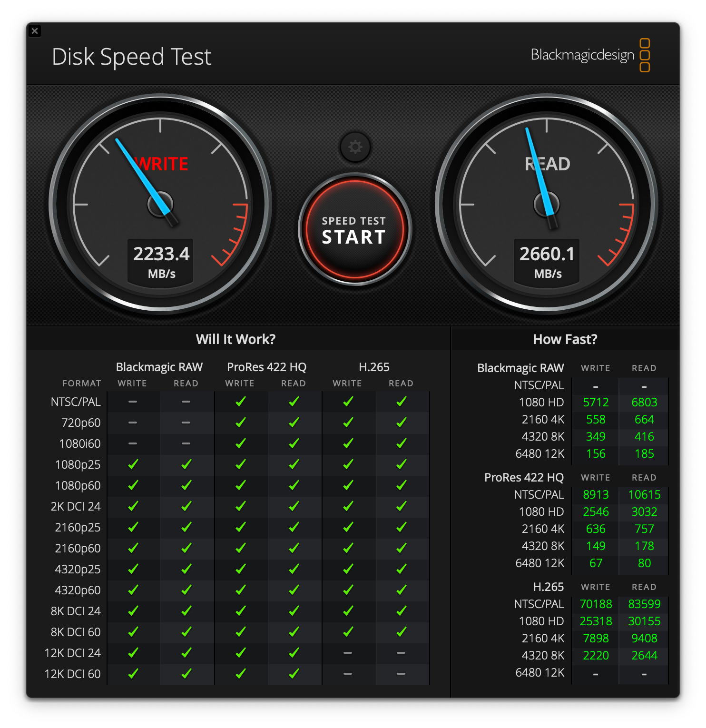Click ProRes 422 HQ write checkmark for 1080p60
This screenshot has width=706, height=728.
coord(240,485)
